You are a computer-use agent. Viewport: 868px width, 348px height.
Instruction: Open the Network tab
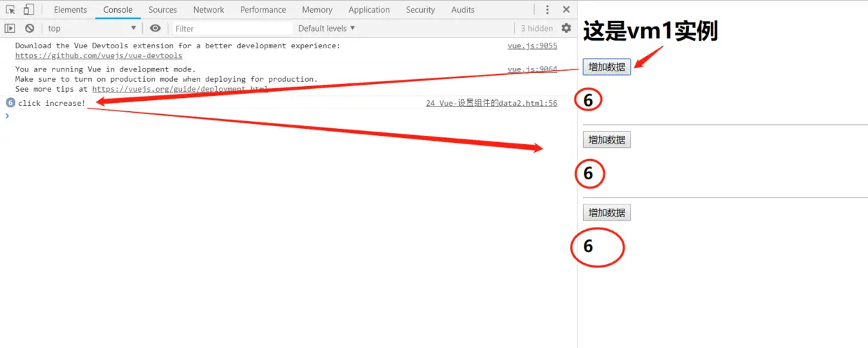(x=209, y=10)
